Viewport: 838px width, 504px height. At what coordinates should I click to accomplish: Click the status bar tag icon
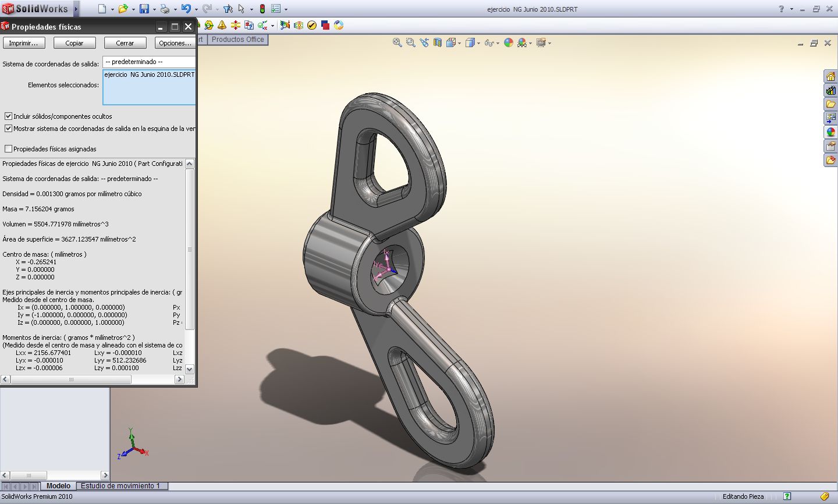tap(825, 496)
